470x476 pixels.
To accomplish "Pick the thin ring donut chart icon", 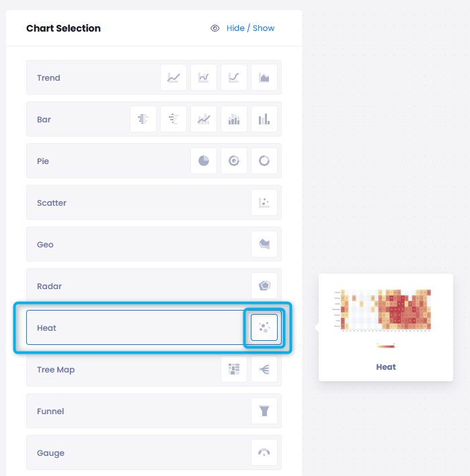I will [264, 161].
